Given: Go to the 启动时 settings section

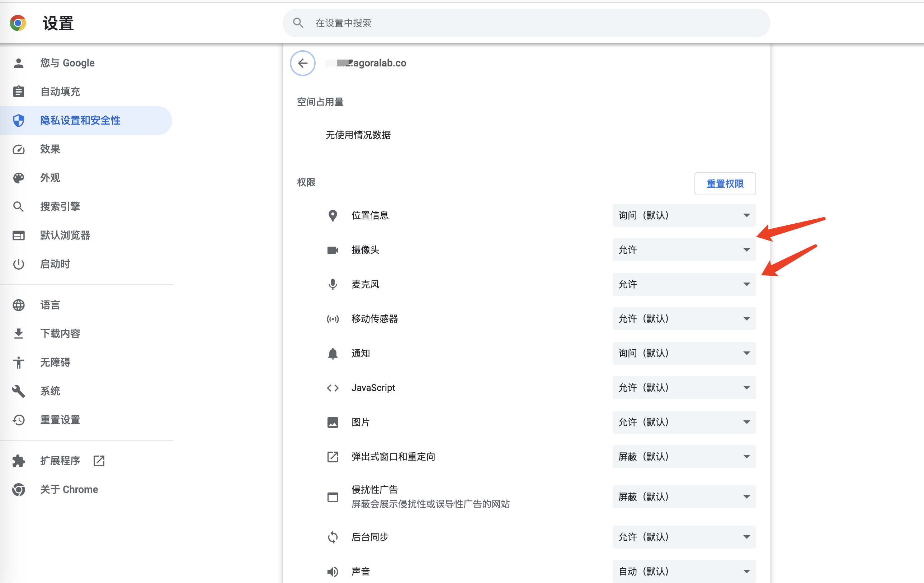Looking at the screenshot, I should pos(86,264).
